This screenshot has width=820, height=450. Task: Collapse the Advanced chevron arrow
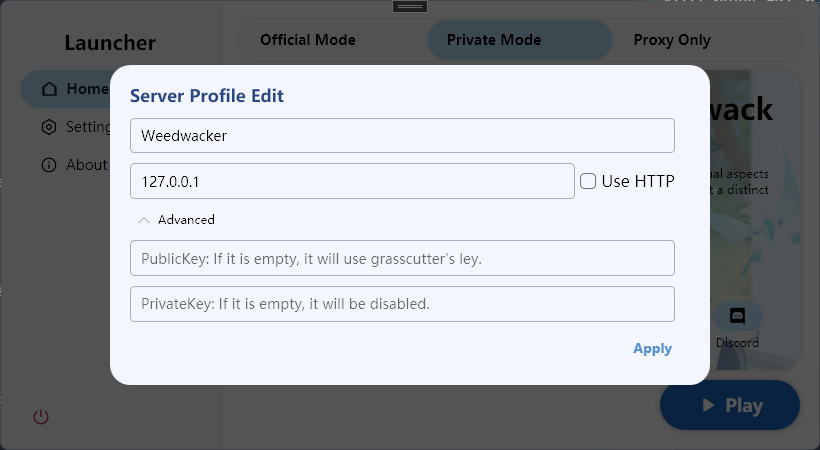click(144, 220)
